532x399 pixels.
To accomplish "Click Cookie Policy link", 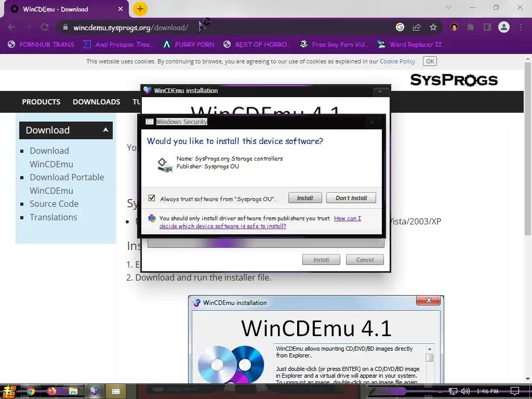I will (x=397, y=61).
